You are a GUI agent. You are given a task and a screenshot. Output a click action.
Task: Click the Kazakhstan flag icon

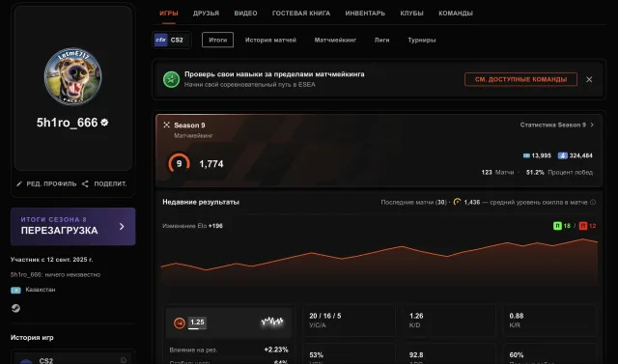[15, 290]
